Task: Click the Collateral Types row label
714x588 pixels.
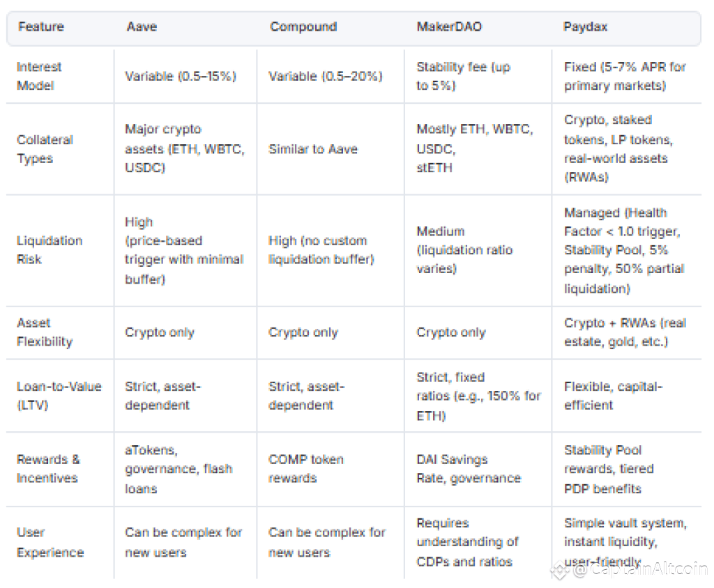Action: 45,149
